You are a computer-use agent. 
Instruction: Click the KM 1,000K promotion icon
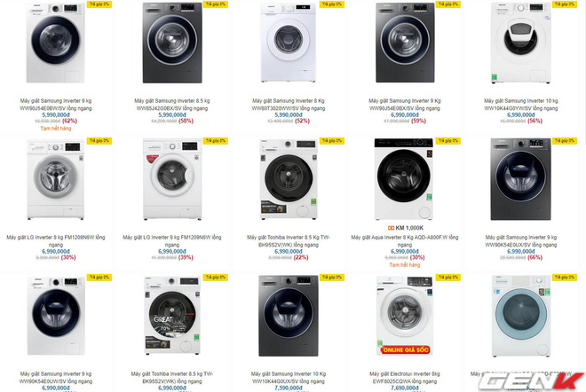point(391,228)
